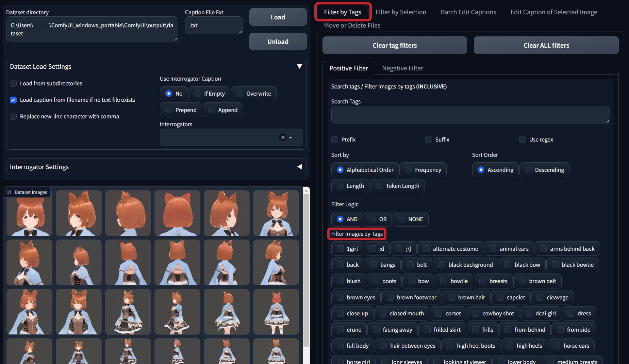Screen dimensions: 629x364
Task: Expand the Interrogator Settings section
Action: coord(299,167)
